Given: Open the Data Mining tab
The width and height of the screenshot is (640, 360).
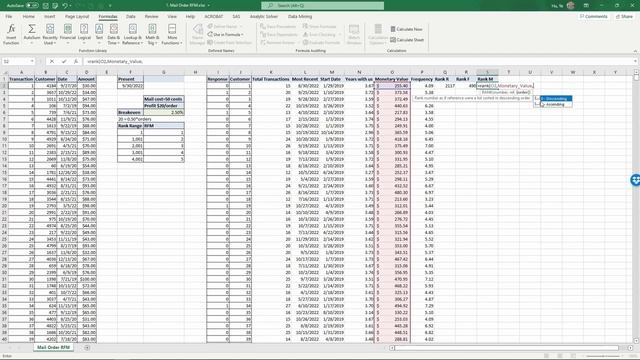Looking at the screenshot, I should (x=300, y=16).
